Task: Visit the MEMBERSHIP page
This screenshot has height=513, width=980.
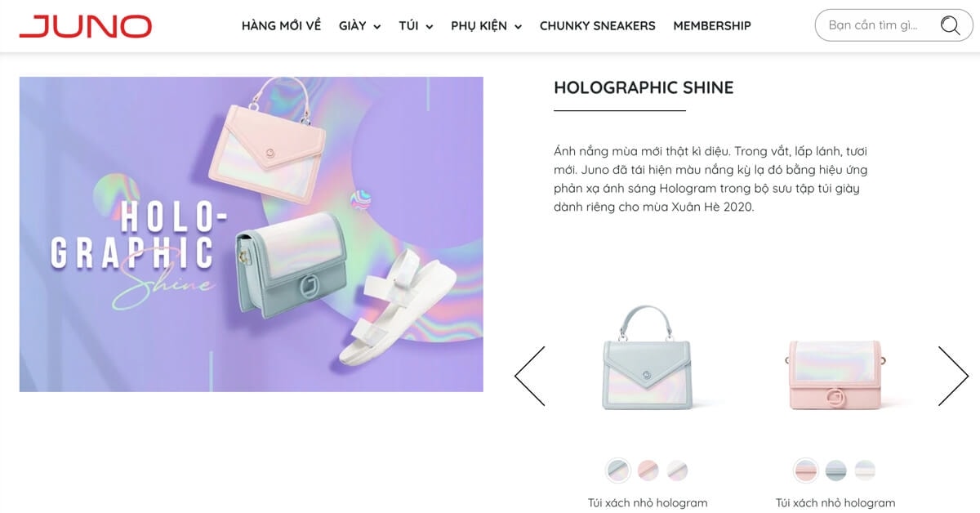Action: [712, 26]
